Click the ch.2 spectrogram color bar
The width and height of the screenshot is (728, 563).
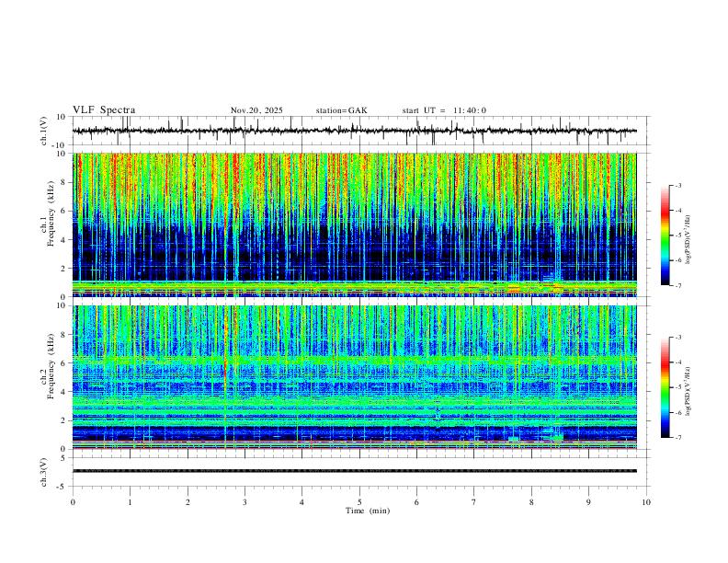[665, 387]
